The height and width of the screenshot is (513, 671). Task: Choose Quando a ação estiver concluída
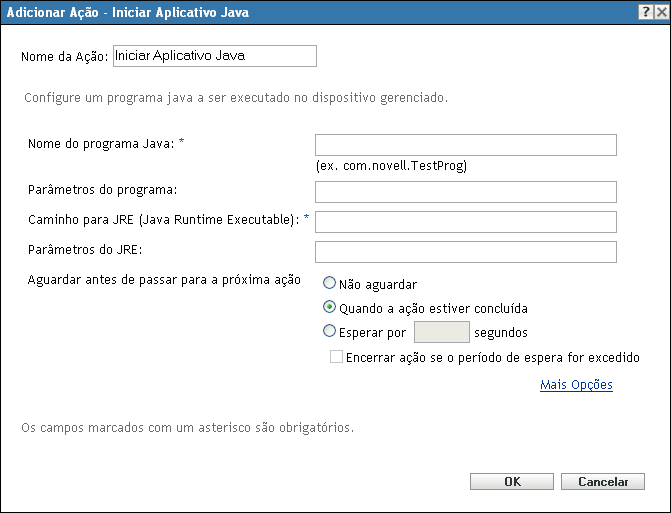pos(330,308)
